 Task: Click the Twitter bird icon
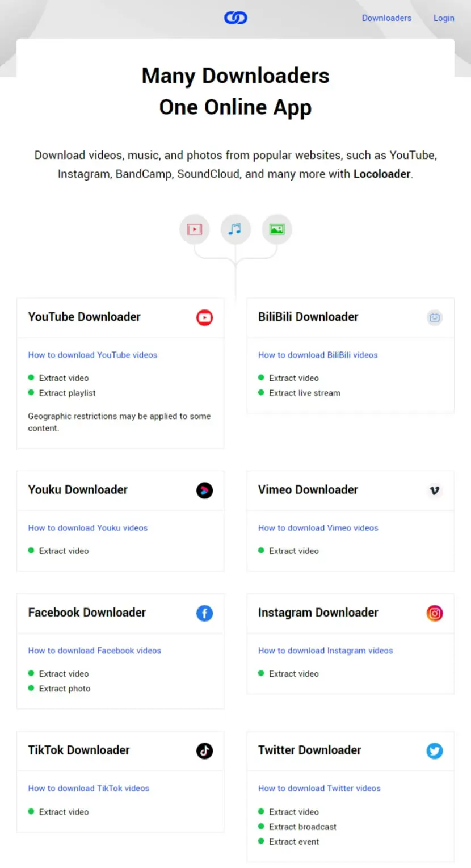[x=435, y=751]
